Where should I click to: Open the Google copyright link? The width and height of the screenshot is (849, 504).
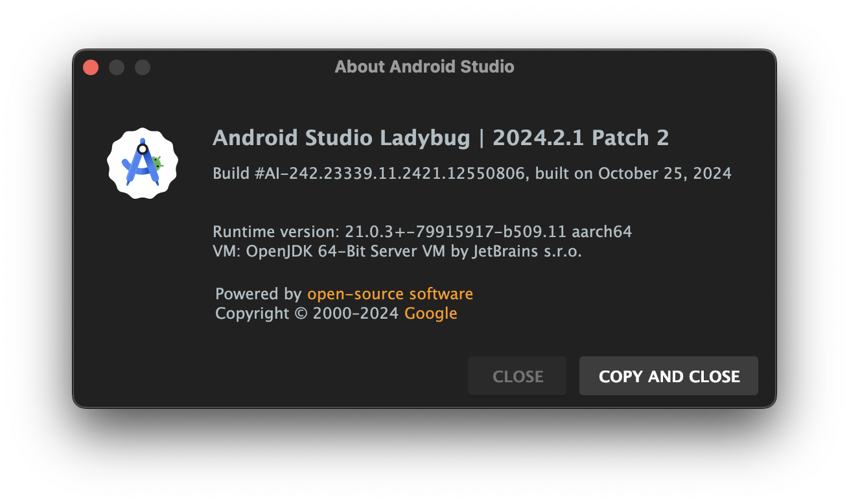pyautogui.click(x=431, y=314)
